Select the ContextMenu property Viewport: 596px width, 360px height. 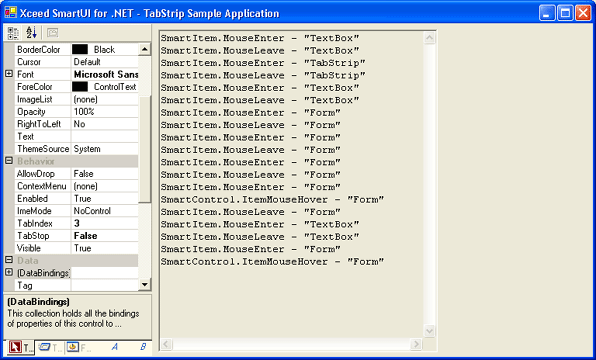coord(41,186)
